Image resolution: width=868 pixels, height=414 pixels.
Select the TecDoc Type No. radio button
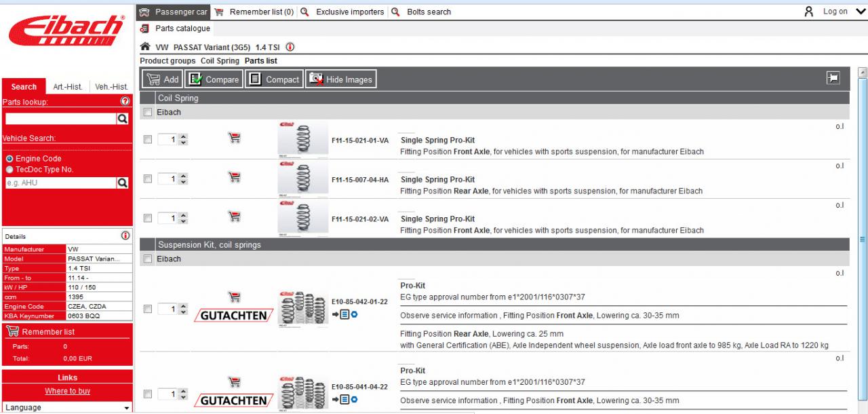9,170
